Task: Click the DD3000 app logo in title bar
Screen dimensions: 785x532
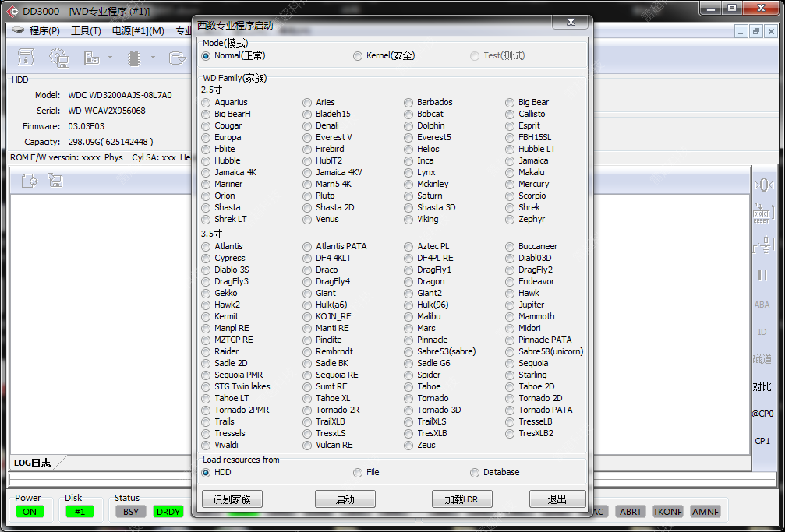Action: tap(12, 10)
